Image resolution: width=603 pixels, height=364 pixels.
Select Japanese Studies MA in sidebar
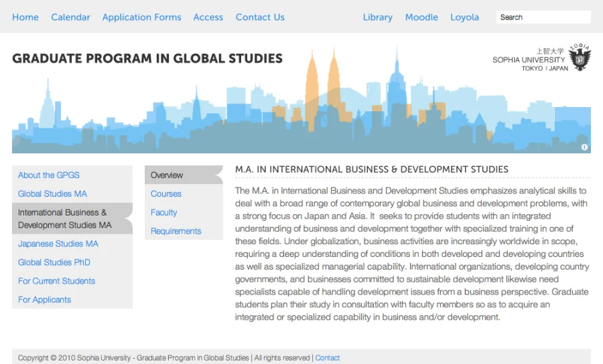coord(58,244)
